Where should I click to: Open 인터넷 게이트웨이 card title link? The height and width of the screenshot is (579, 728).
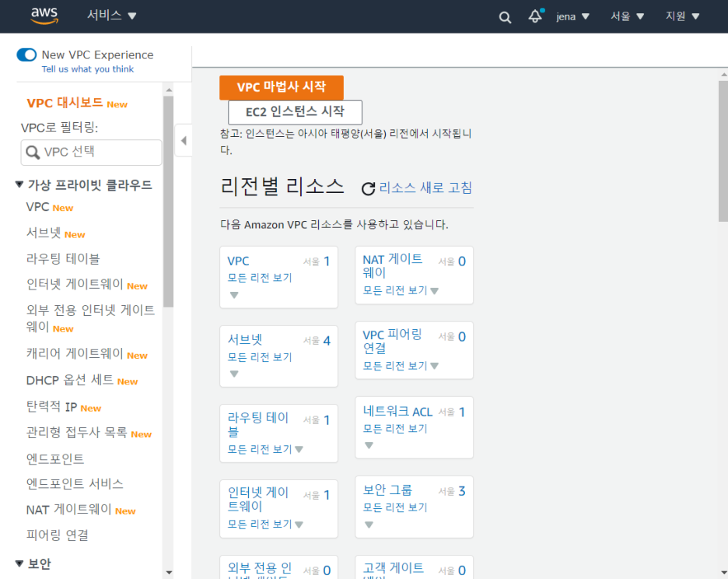click(x=258, y=500)
